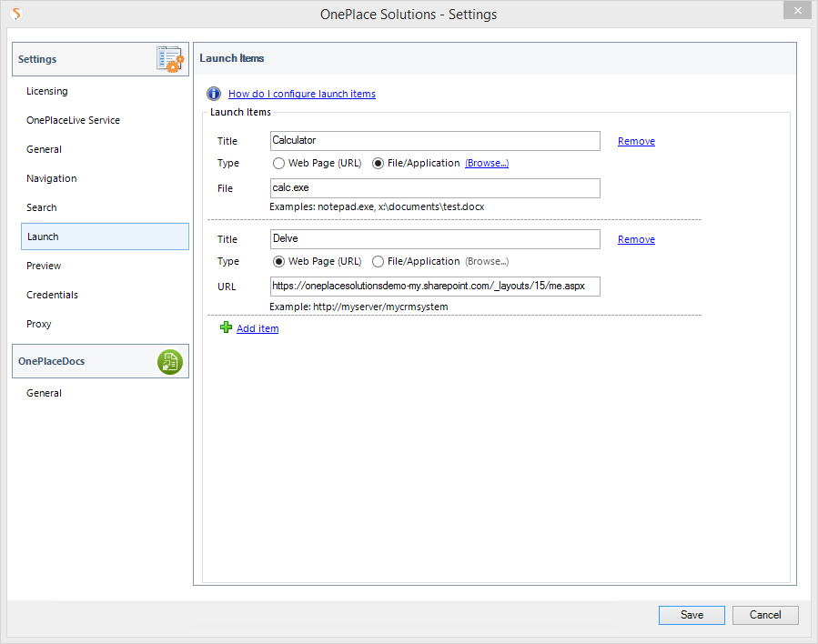
Task: Browse for Calculator file application
Action: pyautogui.click(x=487, y=163)
